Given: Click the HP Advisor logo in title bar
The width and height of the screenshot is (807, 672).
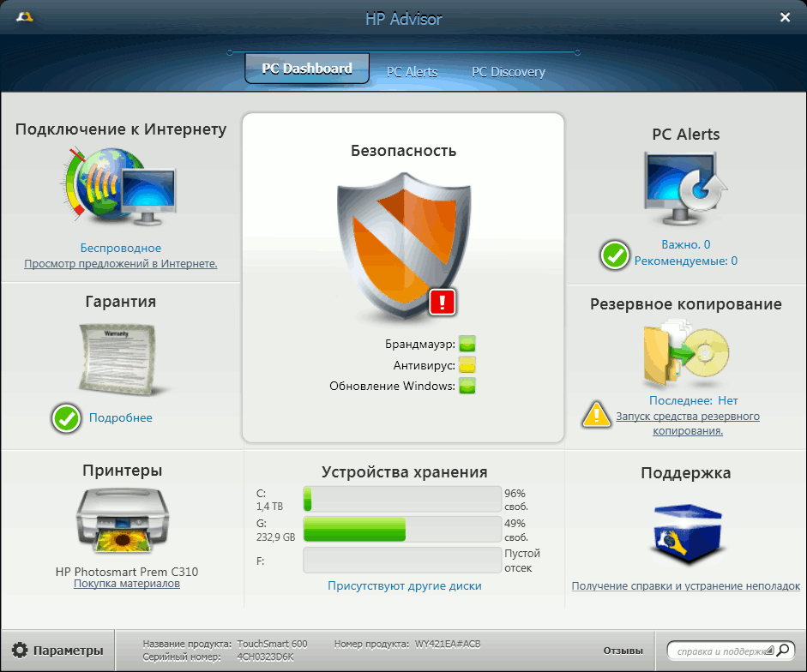Looking at the screenshot, I should tap(24, 17).
